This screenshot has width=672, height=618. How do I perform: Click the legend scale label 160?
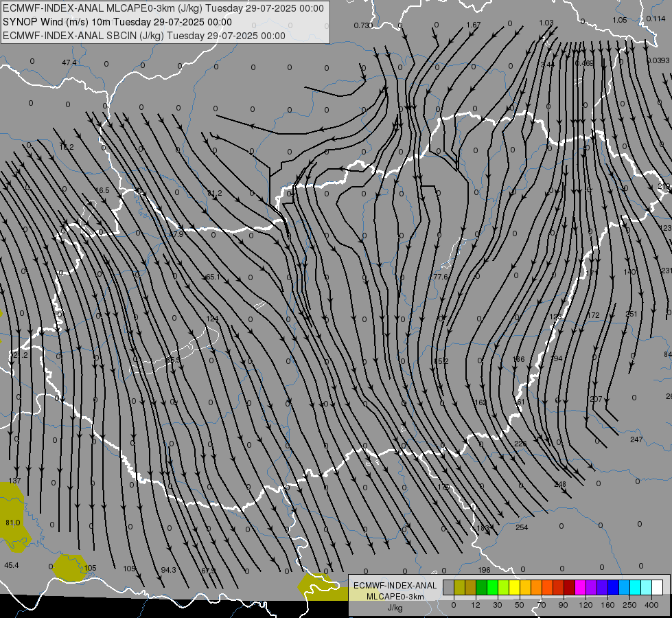coord(607,605)
